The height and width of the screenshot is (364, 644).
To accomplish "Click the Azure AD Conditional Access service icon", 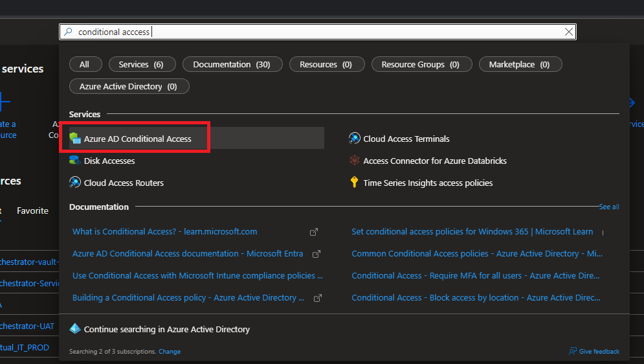I will [75, 138].
